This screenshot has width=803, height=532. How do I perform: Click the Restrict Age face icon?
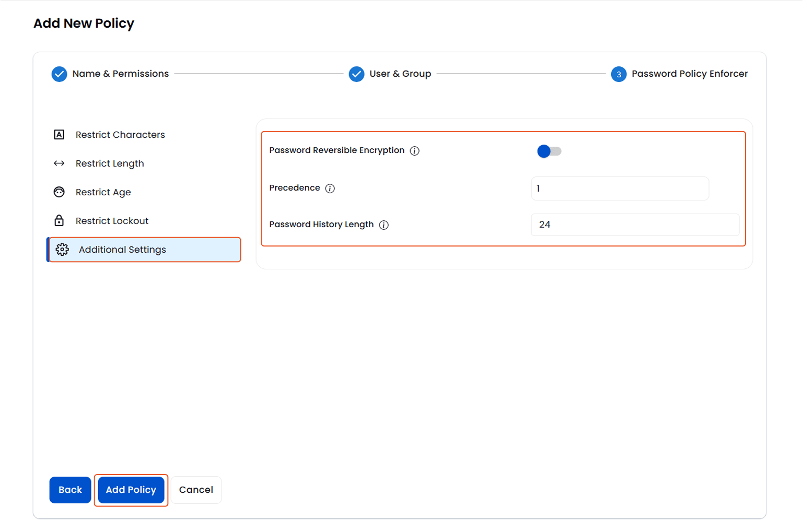coord(59,192)
